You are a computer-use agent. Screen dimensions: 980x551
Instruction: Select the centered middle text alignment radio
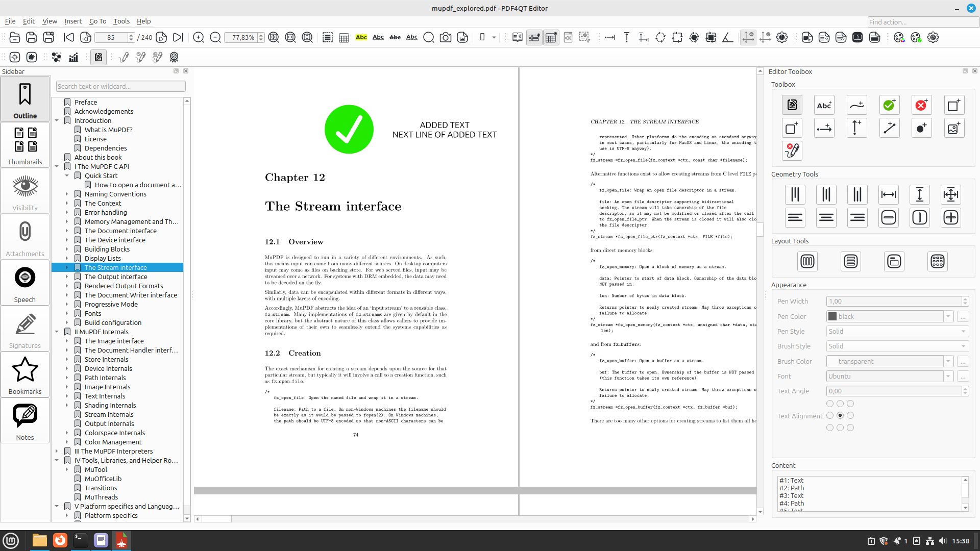pyautogui.click(x=840, y=416)
